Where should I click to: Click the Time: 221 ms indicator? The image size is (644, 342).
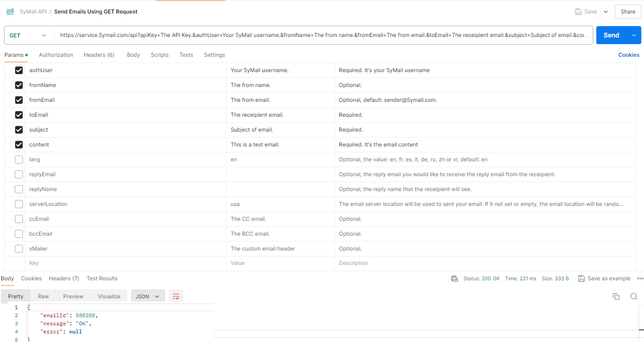click(521, 278)
